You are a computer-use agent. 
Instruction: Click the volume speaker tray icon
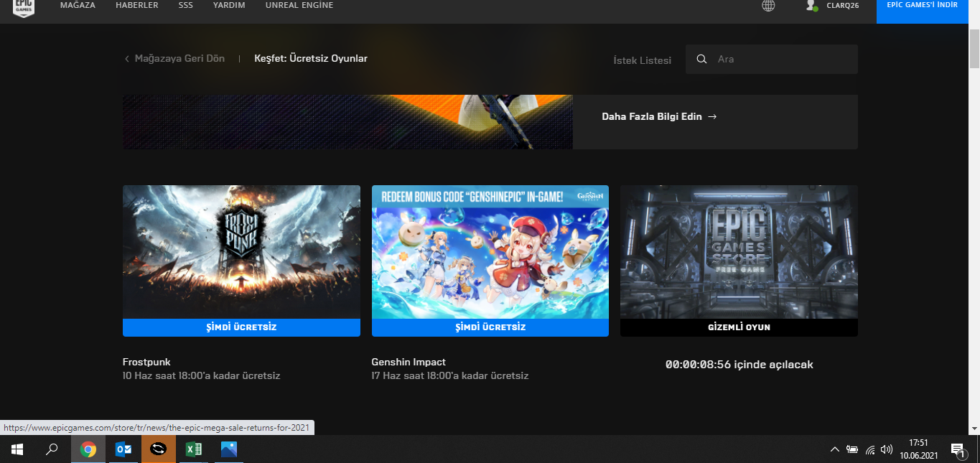click(887, 450)
